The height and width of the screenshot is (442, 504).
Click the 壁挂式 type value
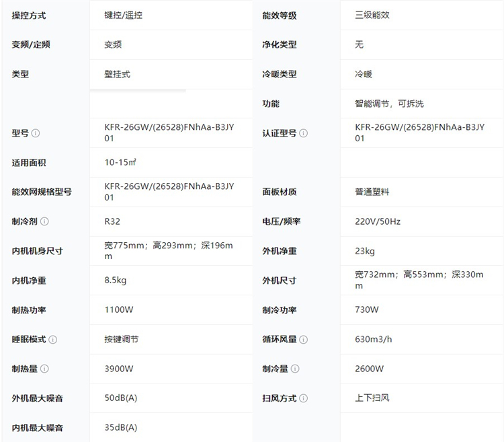[118, 74]
